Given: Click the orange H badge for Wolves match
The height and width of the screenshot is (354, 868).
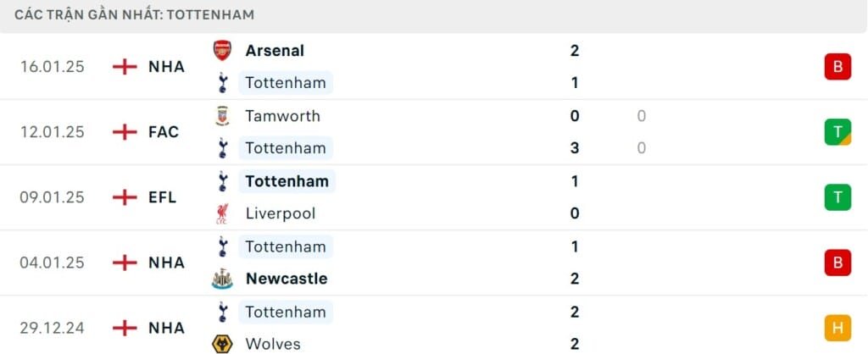Looking at the screenshot, I should pos(837,328).
